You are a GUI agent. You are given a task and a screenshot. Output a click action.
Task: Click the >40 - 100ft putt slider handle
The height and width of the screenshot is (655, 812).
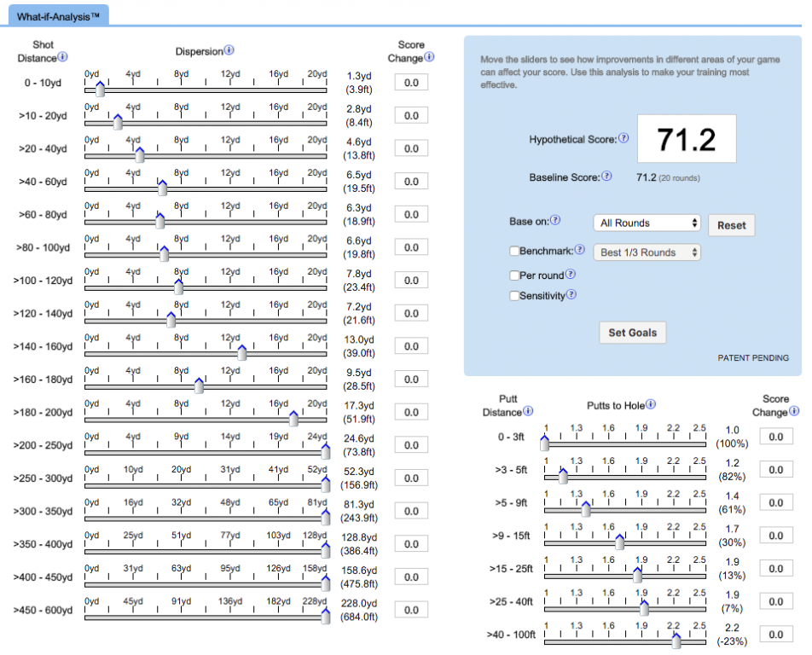pos(676,641)
